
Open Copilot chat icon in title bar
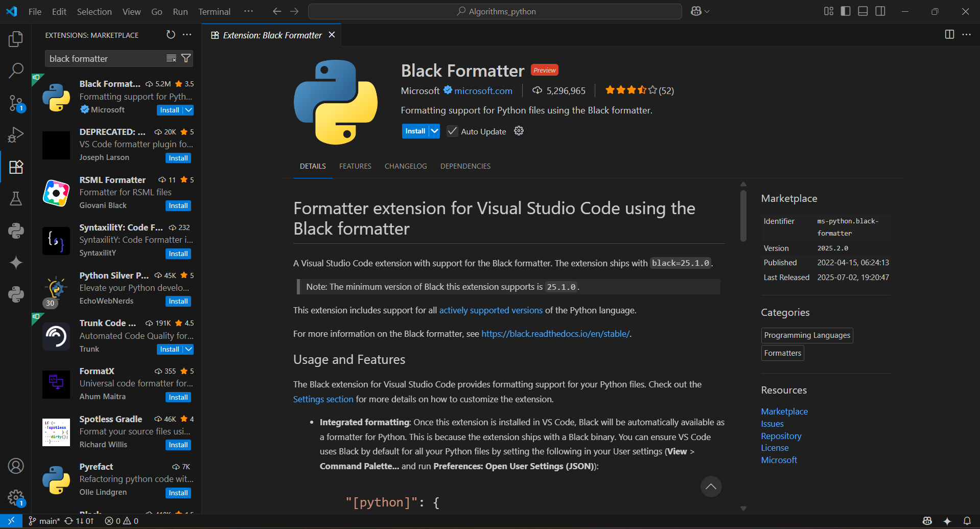[x=696, y=11]
